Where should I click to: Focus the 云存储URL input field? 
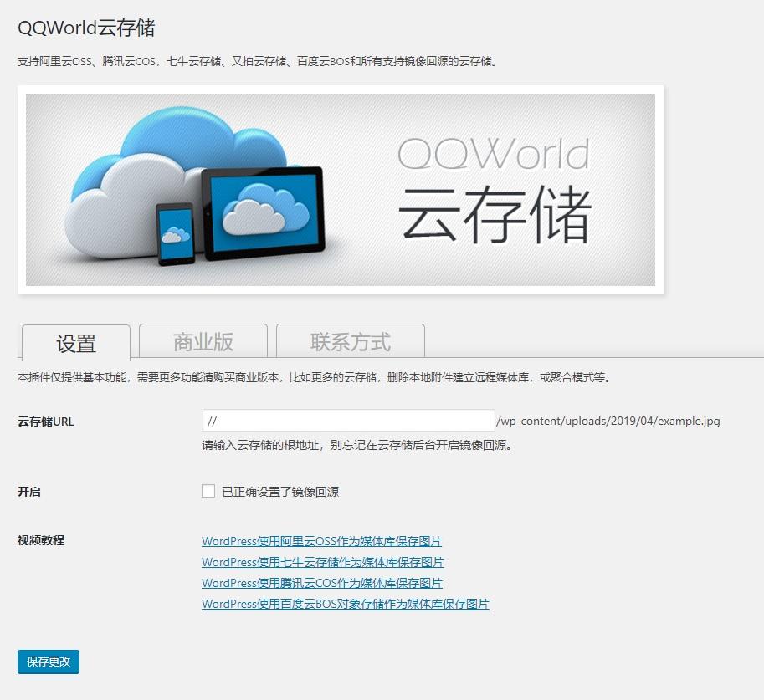tap(348, 421)
